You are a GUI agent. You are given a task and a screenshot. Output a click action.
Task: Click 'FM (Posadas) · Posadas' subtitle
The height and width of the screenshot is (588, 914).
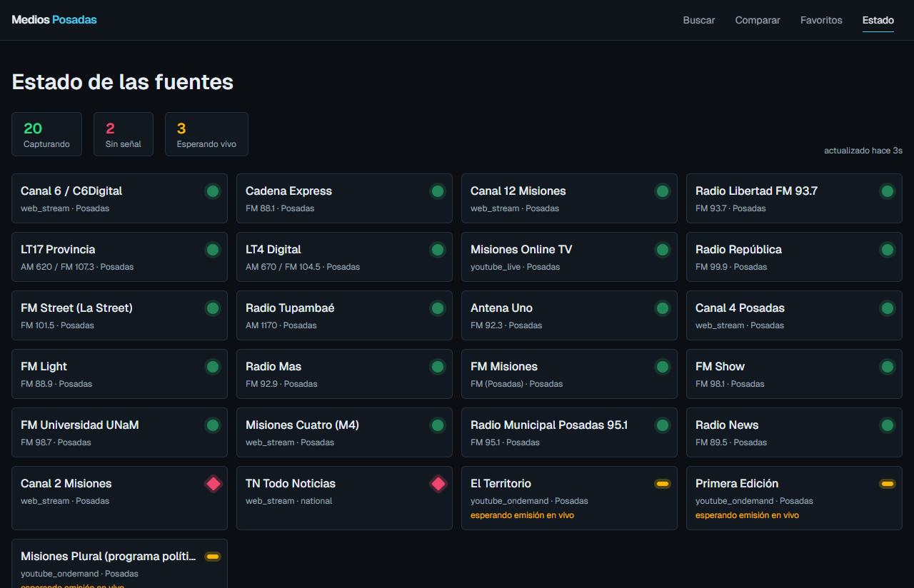(x=517, y=384)
